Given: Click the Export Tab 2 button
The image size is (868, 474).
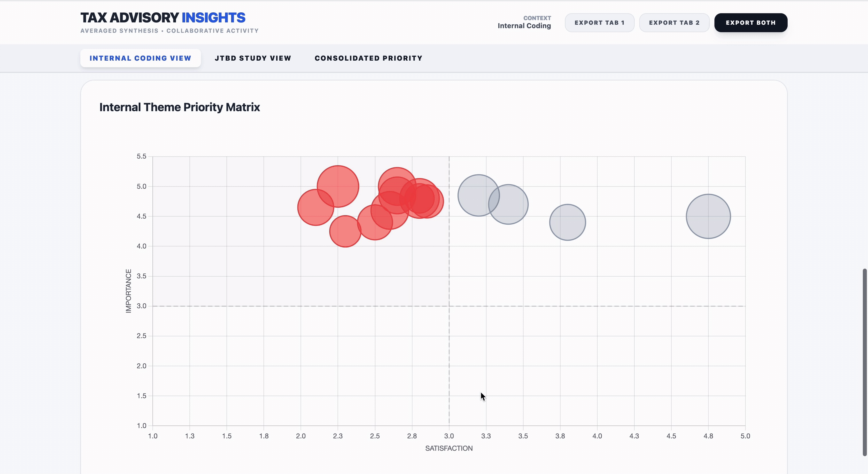Looking at the screenshot, I should [674, 22].
